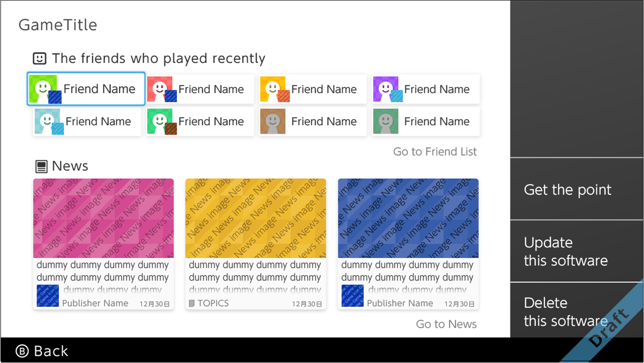Open the friend with the brown avatar
The image size is (644, 363).
(313, 121)
